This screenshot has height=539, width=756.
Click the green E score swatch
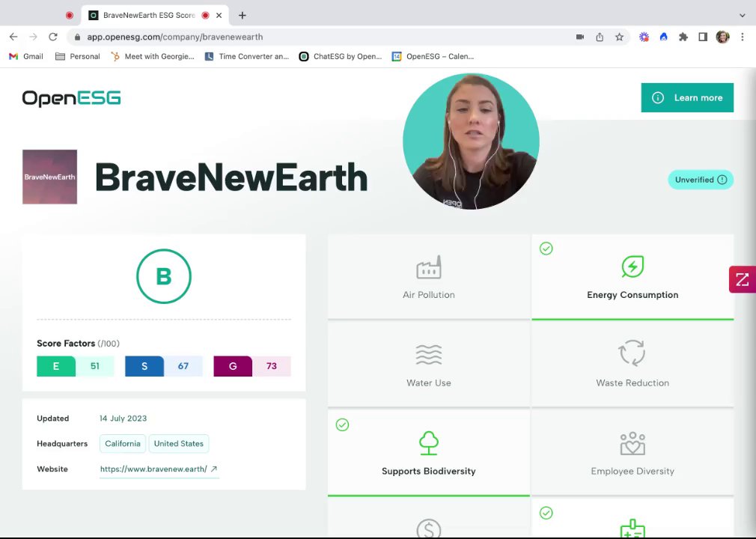coord(56,366)
